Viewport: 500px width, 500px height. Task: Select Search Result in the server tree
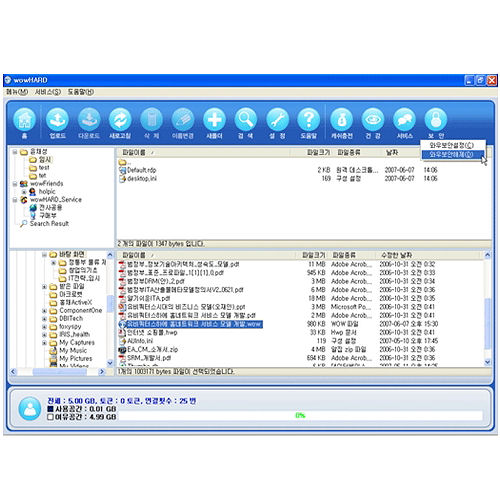pyautogui.click(x=49, y=224)
